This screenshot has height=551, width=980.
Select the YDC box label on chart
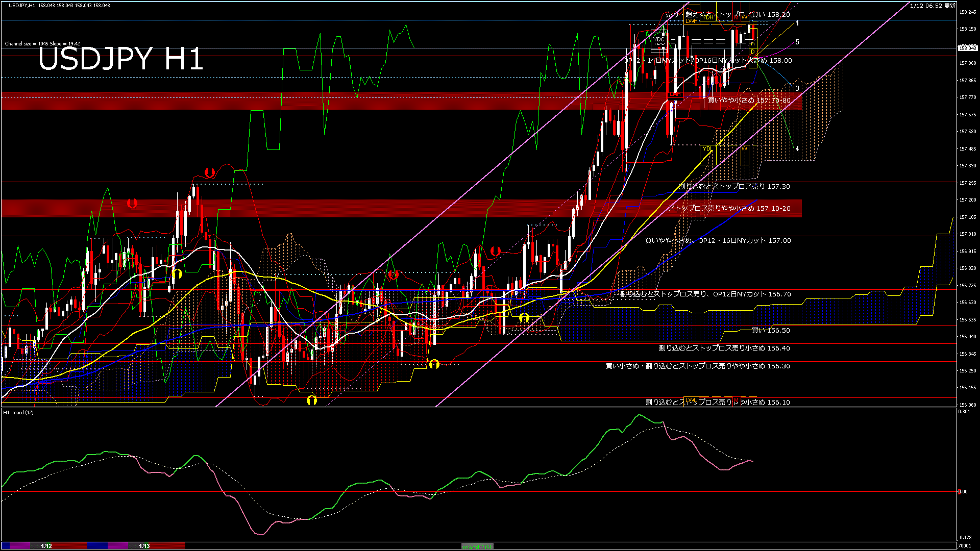tap(659, 40)
